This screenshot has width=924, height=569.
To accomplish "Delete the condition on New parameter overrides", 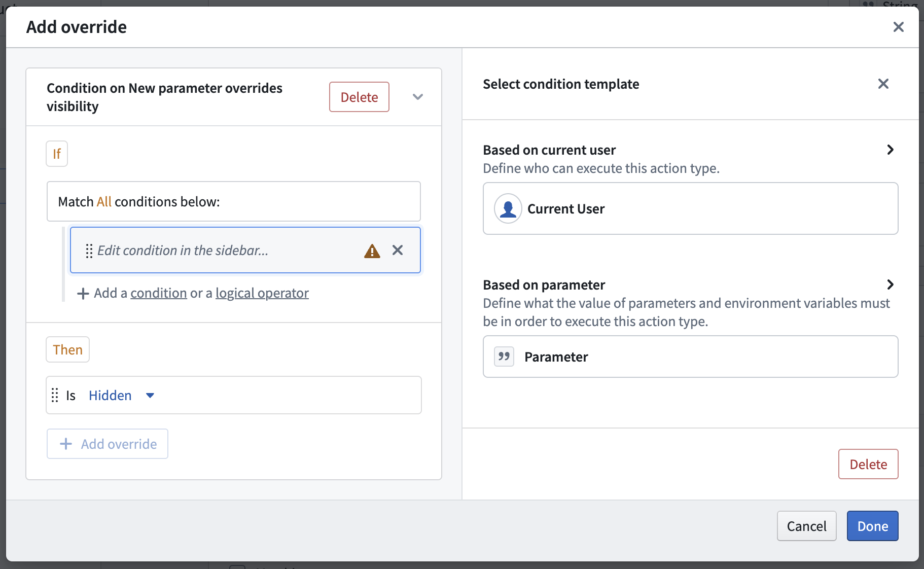I will [359, 97].
